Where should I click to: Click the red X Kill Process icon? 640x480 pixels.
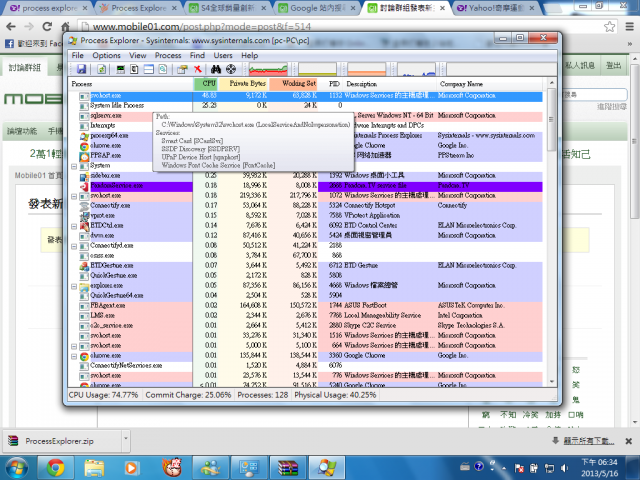198,69
